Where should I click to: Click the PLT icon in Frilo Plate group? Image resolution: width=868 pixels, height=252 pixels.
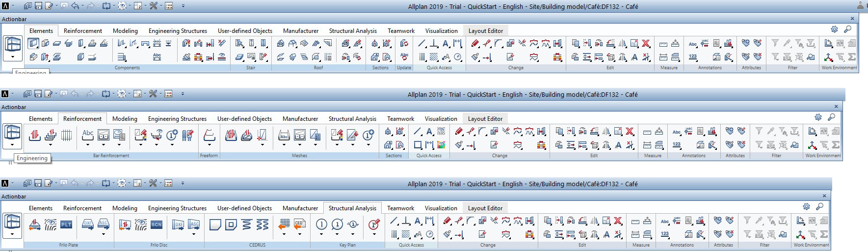coord(66,224)
